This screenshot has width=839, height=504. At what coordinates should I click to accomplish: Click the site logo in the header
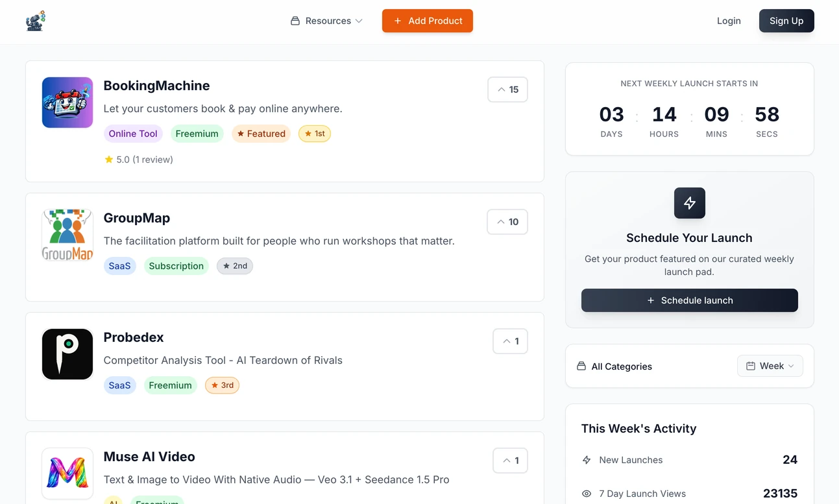[36, 21]
